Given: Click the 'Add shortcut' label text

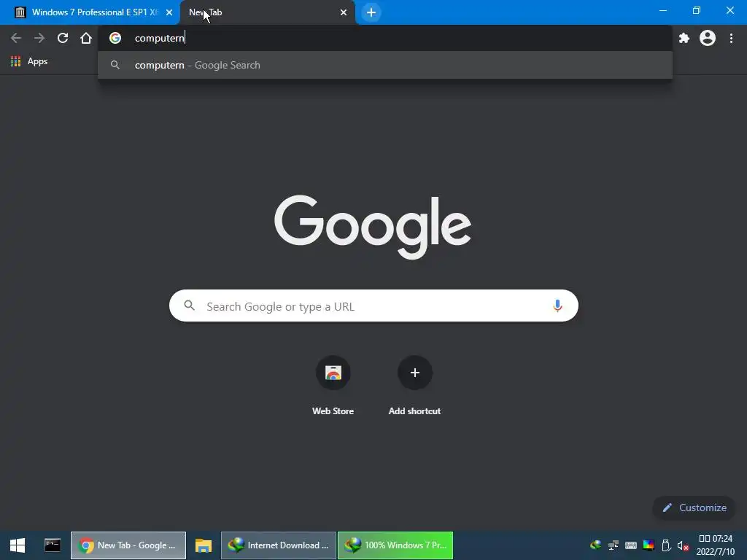Looking at the screenshot, I should pos(414,411).
